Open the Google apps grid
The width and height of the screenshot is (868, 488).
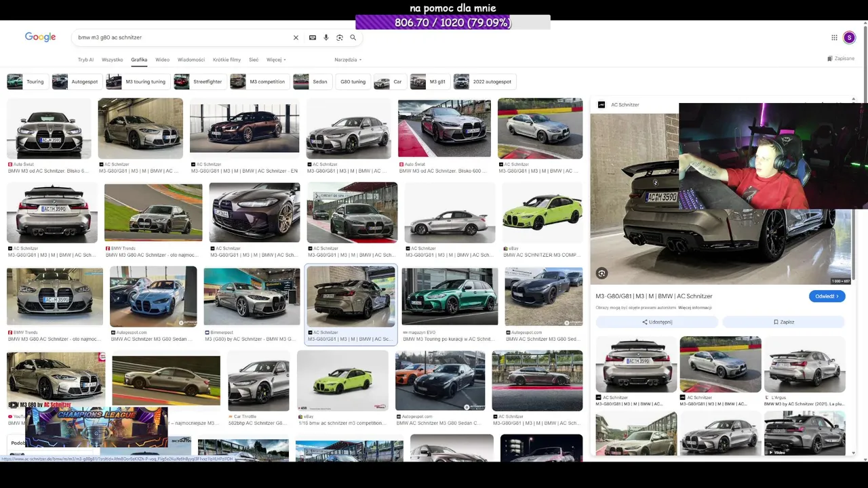point(834,38)
